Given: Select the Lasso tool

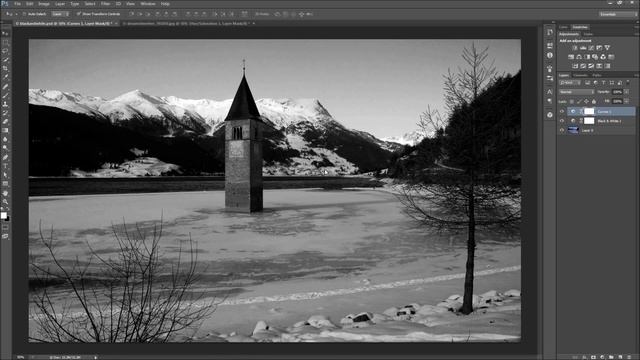Looking at the screenshot, I should (6, 51).
